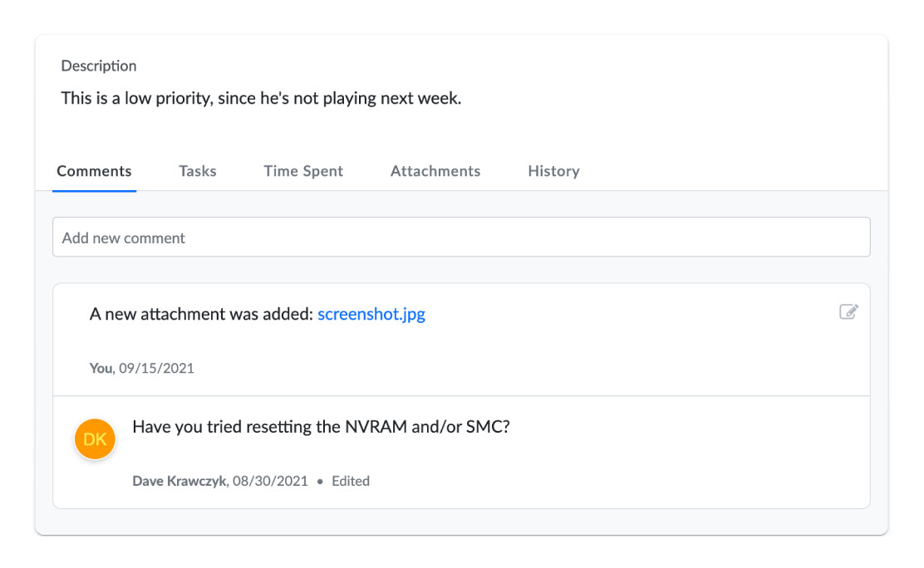
Task: Click the 08/30/2021 comment date
Action: [x=270, y=481]
